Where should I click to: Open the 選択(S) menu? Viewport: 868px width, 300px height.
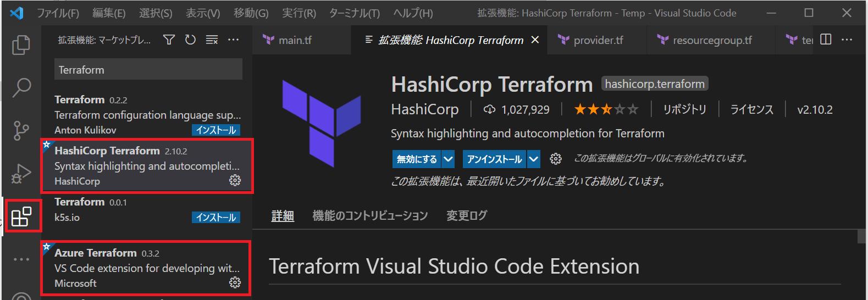[x=156, y=13]
